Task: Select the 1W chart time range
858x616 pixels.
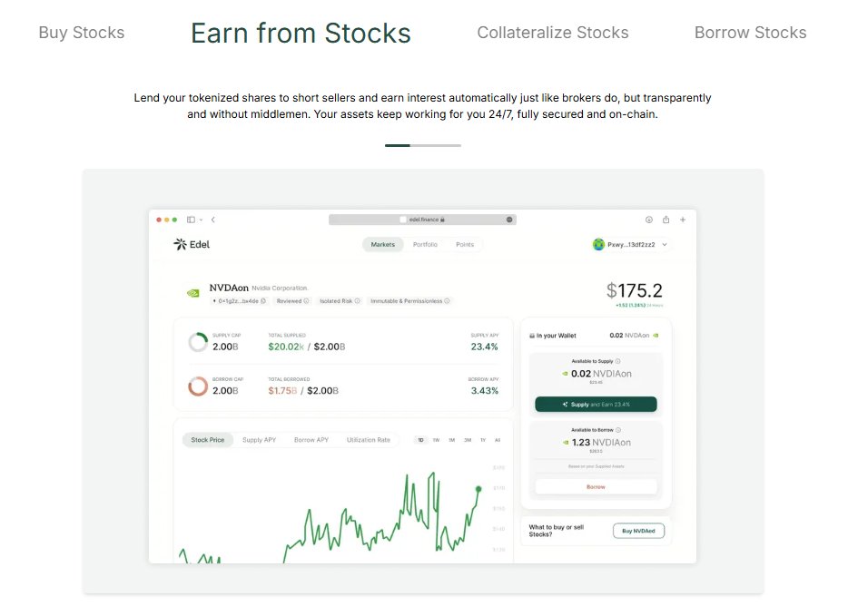Action: [436, 440]
